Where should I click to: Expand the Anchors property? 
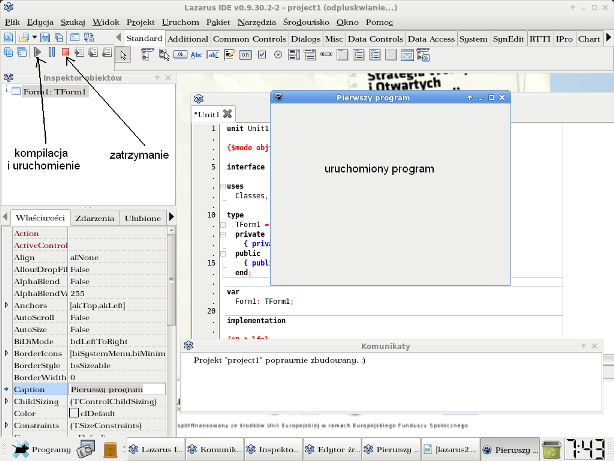6,305
